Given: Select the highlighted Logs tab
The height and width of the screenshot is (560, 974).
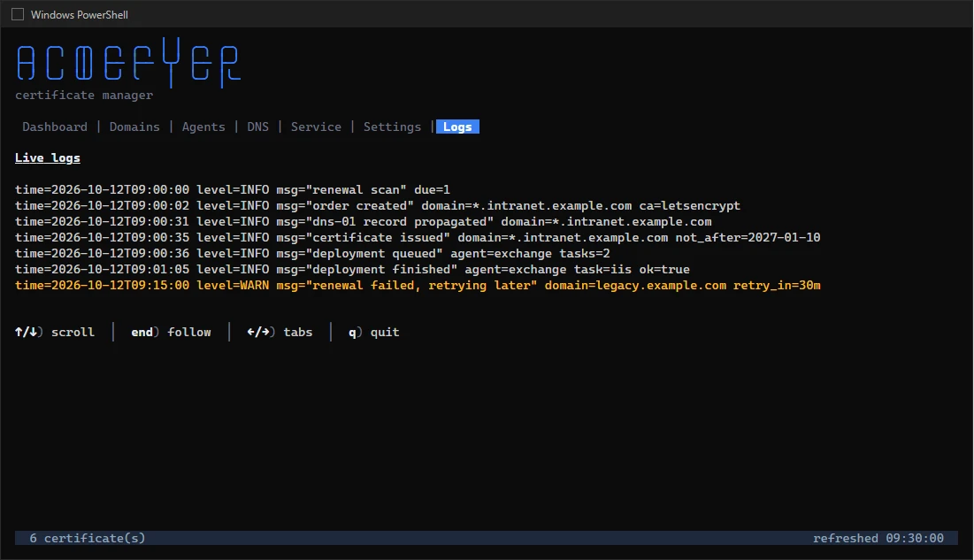Looking at the screenshot, I should (457, 127).
